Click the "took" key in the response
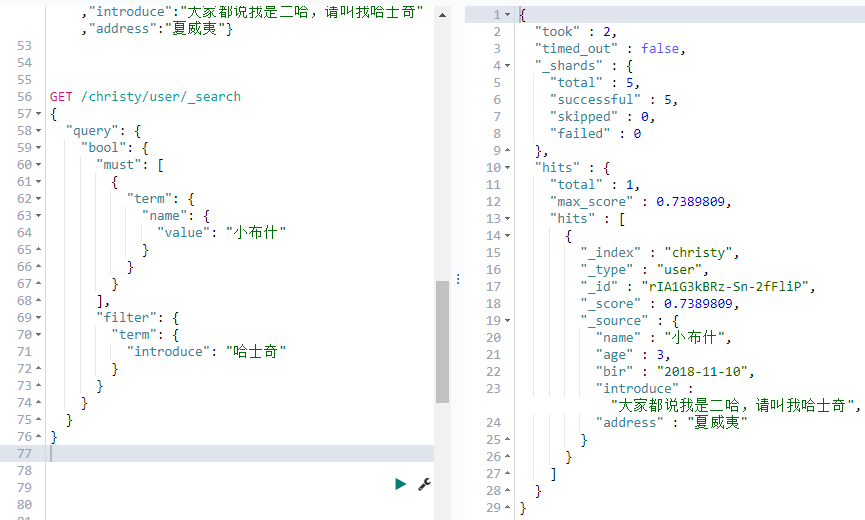This screenshot has width=865, height=520. pos(557,32)
